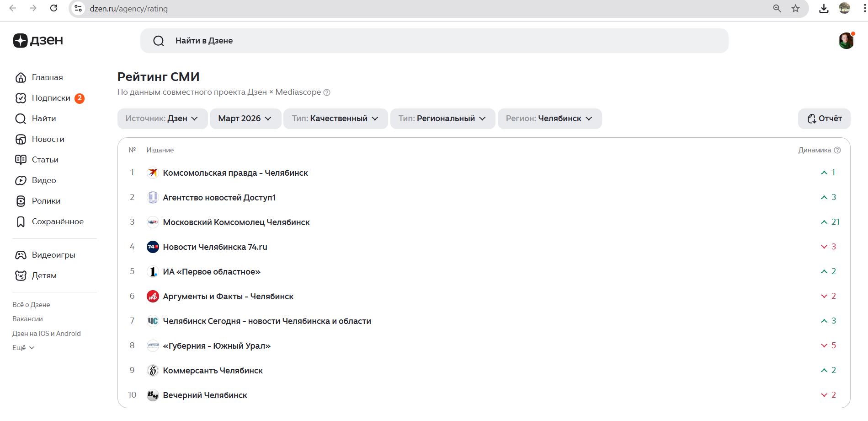Click the Отчёт button
Image resolution: width=868 pixels, height=421 pixels.
[824, 119]
